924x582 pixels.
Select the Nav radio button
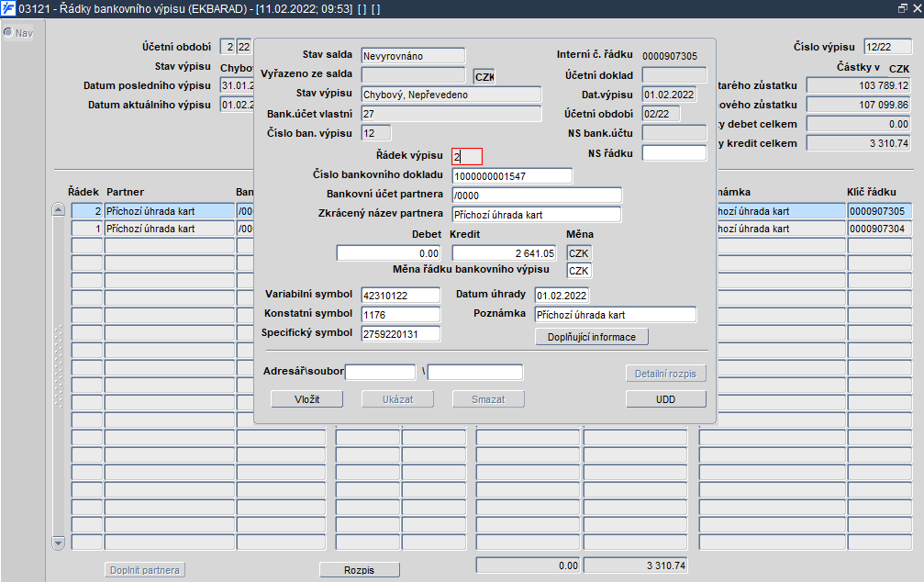click(x=8, y=33)
